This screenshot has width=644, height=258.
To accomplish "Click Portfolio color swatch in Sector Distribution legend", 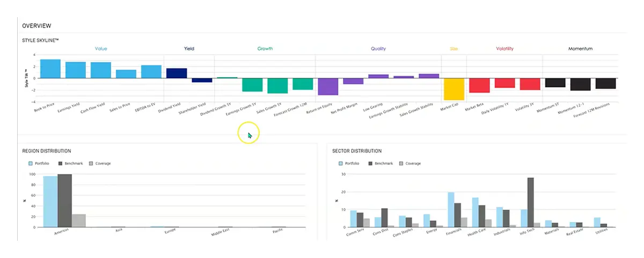I will tap(341, 163).
